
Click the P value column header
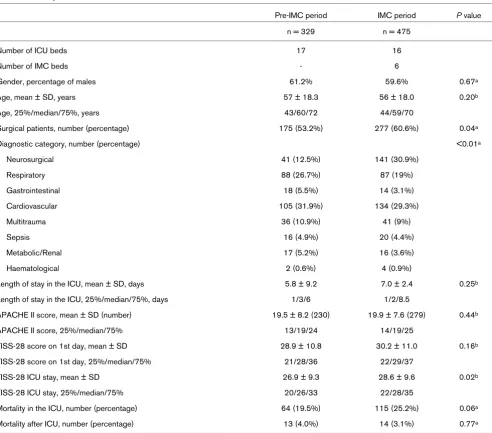[x=468, y=15]
